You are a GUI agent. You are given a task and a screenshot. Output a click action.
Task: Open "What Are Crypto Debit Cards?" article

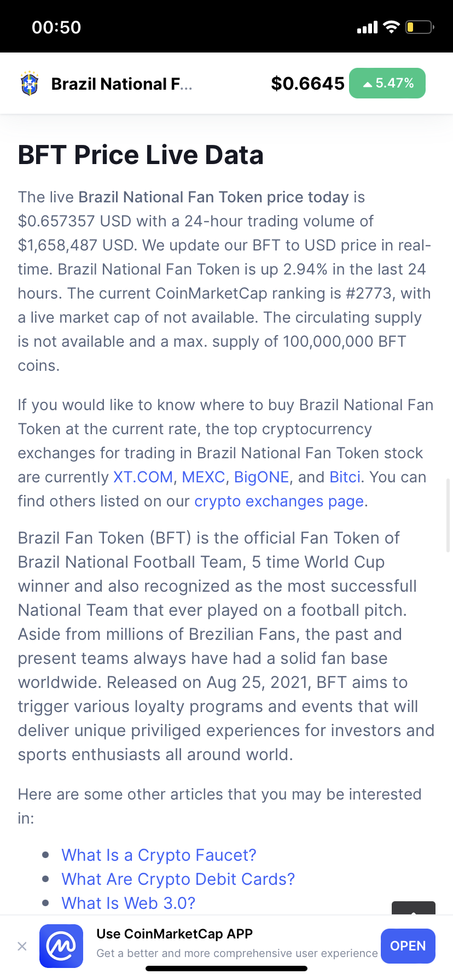[178, 879]
